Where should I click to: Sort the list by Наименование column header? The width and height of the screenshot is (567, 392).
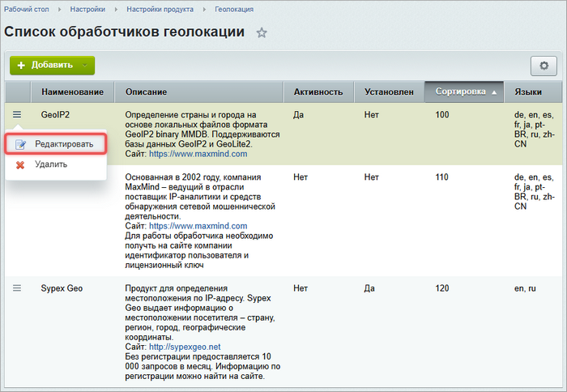click(x=72, y=92)
